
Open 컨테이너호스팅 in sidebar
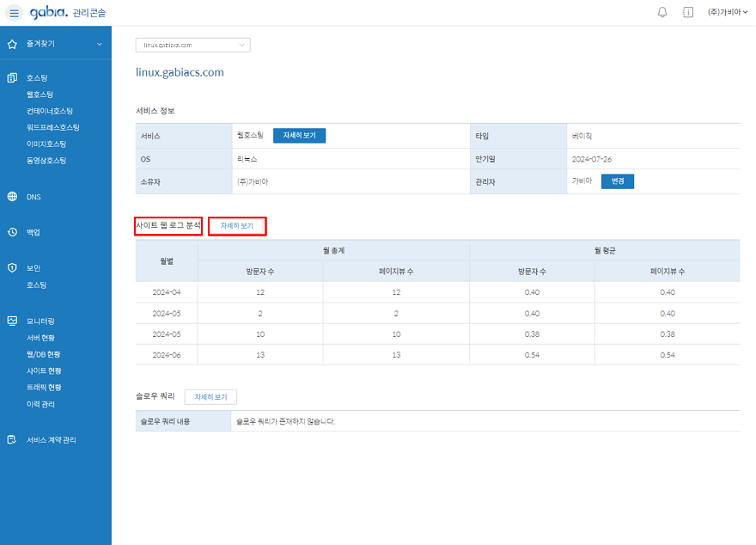tap(49, 111)
